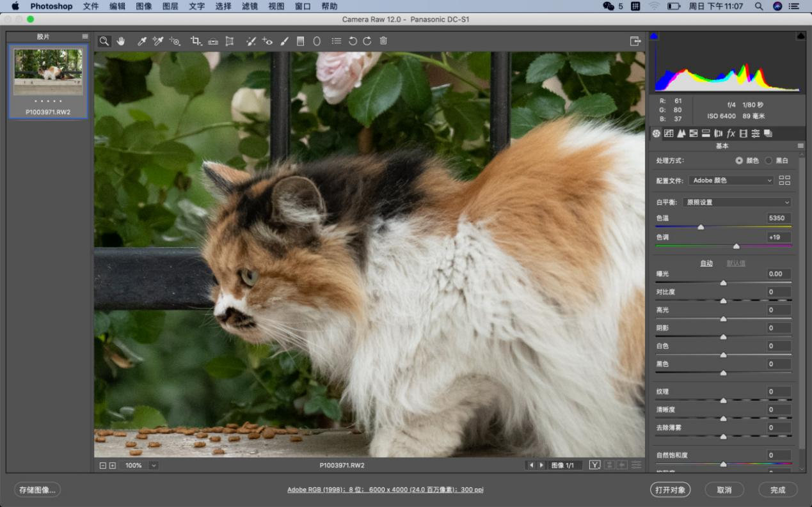The width and height of the screenshot is (812, 507).
Task: Open the 基本 panel options menu
Action: pyautogui.click(x=800, y=146)
